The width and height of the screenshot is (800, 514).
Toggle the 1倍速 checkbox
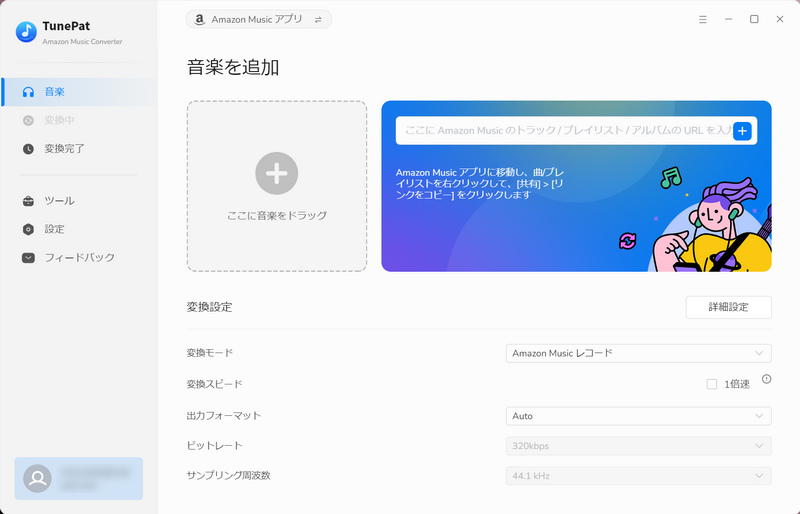tap(712, 384)
